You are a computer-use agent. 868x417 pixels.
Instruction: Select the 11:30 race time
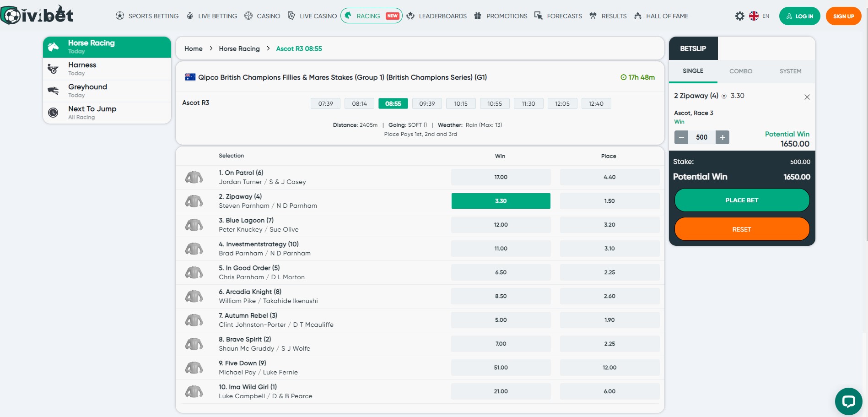[528, 103]
